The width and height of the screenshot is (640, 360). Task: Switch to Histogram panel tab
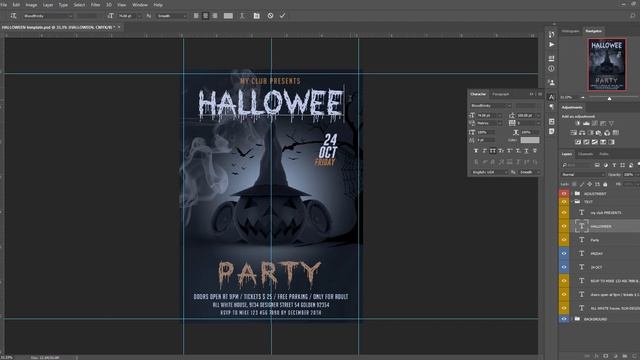(570, 31)
